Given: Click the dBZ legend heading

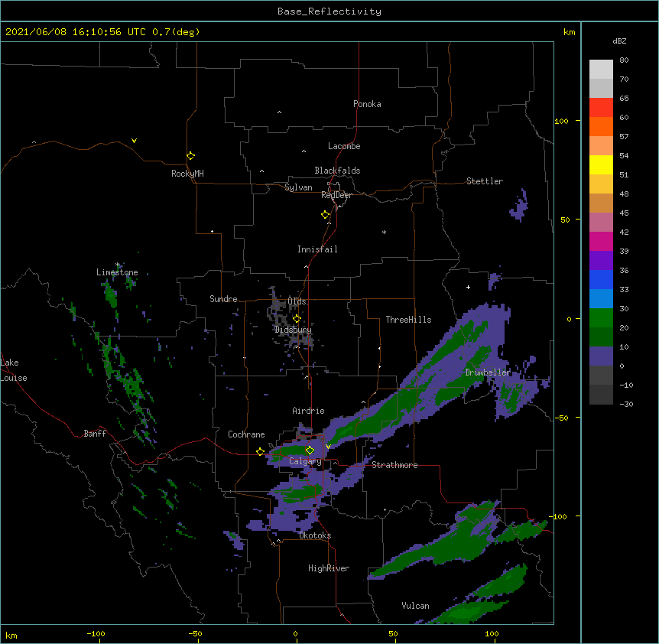Looking at the screenshot, I should point(619,41).
